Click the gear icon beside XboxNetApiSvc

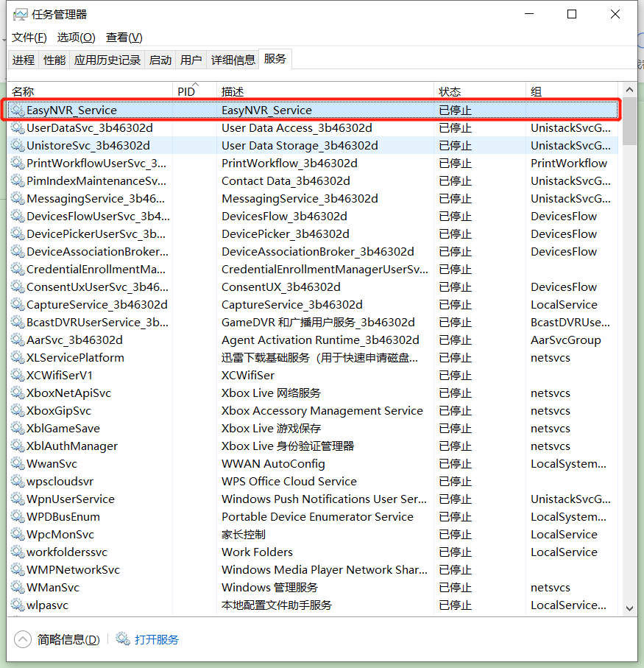tap(18, 393)
